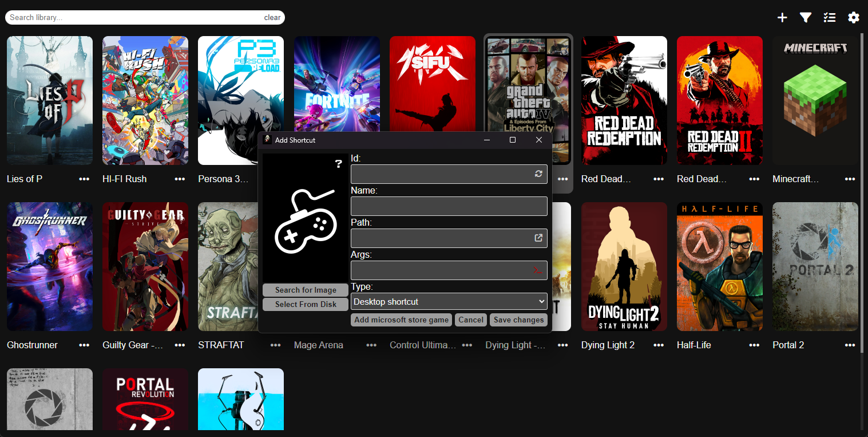Screen dimensions: 868x437
Task: Open the Type dropdown
Action: (x=449, y=301)
